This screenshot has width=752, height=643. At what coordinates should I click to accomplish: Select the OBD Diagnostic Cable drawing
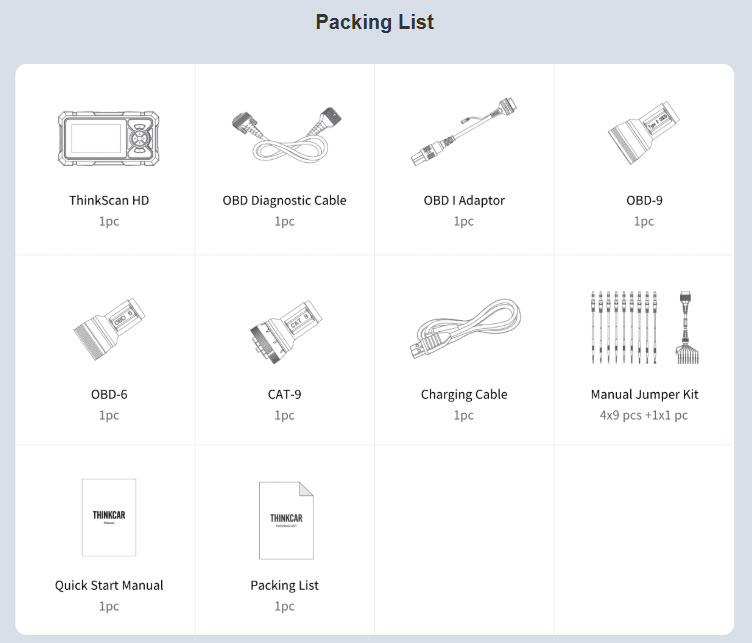point(287,135)
